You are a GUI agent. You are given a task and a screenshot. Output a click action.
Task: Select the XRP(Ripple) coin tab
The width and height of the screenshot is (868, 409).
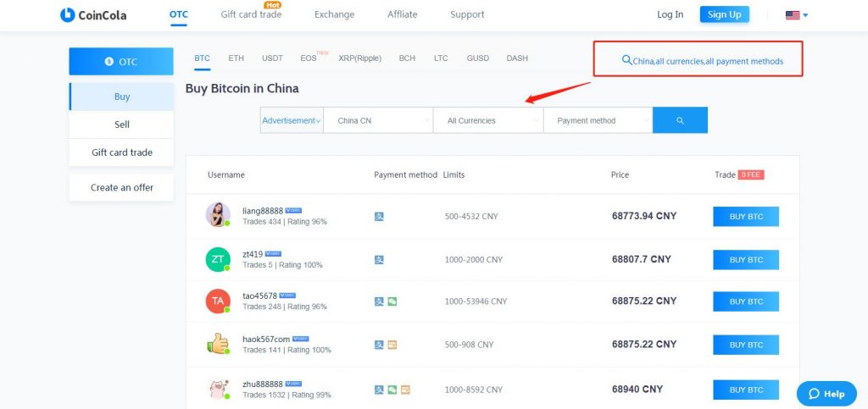tap(359, 58)
